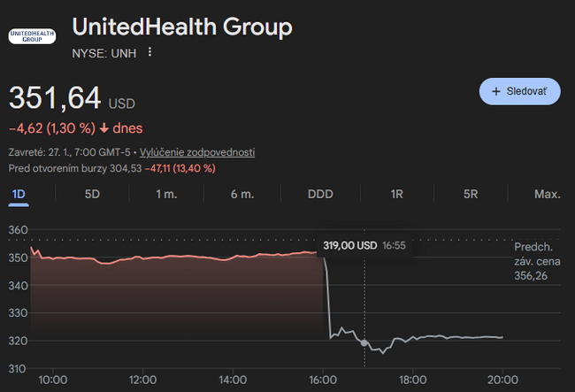Click the 351,64 current stock price

pos(55,97)
